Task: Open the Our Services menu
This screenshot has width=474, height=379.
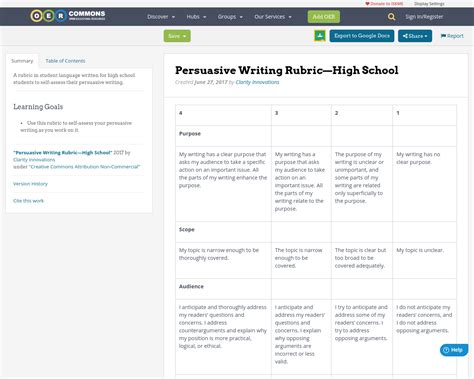Action: (x=273, y=17)
